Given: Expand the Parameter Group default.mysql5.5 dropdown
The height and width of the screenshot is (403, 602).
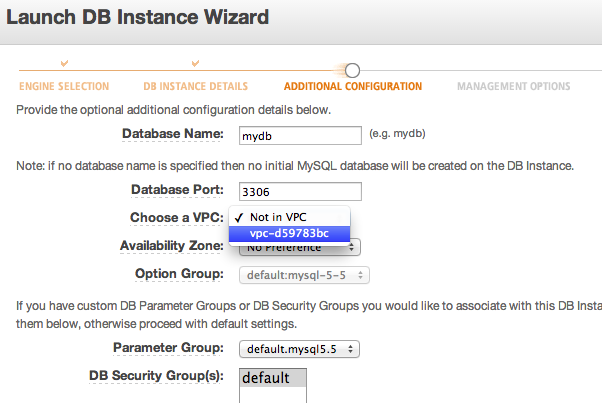Looking at the screenshot, I should coord(299,349).
